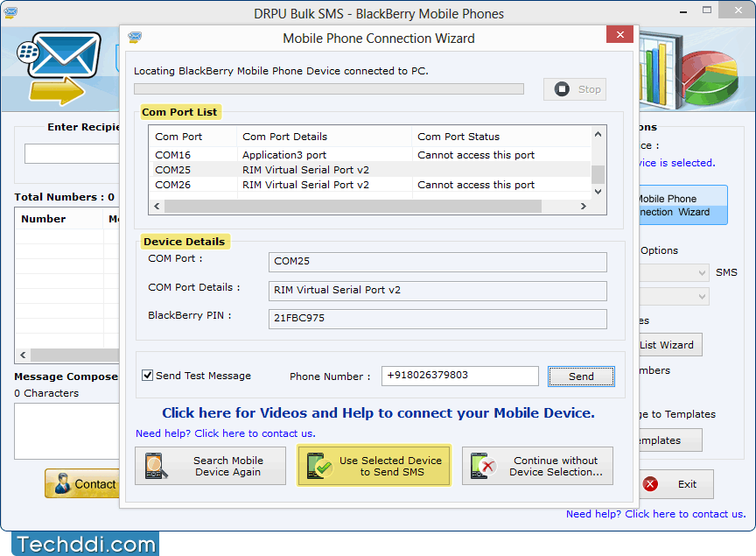The height and width of the screenshot is (556, 756).
Task: Click COM25's RIM Virtual Serial Port v2 cell
Action: (305, 170)
